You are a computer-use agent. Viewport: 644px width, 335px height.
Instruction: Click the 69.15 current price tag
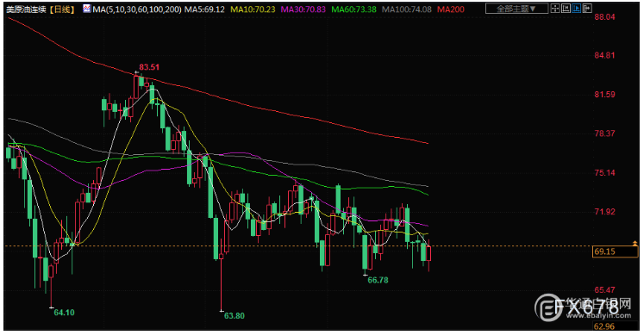(615, 251)
